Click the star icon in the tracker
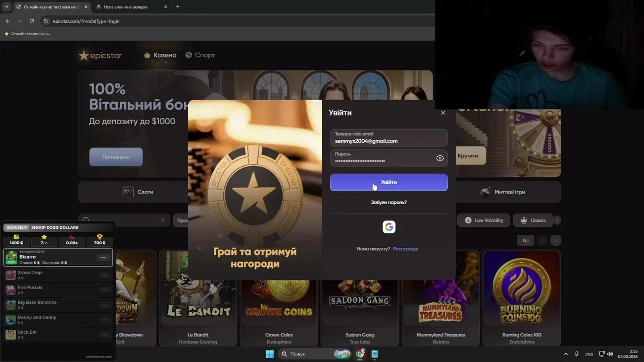The height and width of the screenshot is (362, 644). point(44,237)
